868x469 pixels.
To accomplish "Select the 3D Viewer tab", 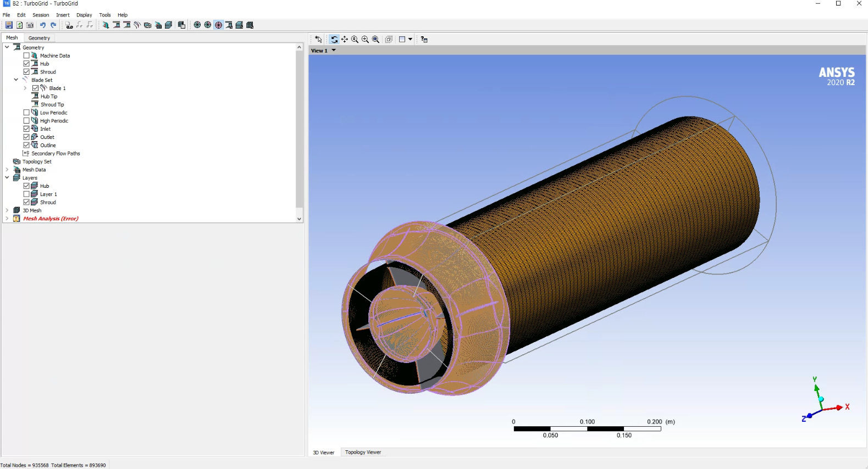I will coord(324,453).
